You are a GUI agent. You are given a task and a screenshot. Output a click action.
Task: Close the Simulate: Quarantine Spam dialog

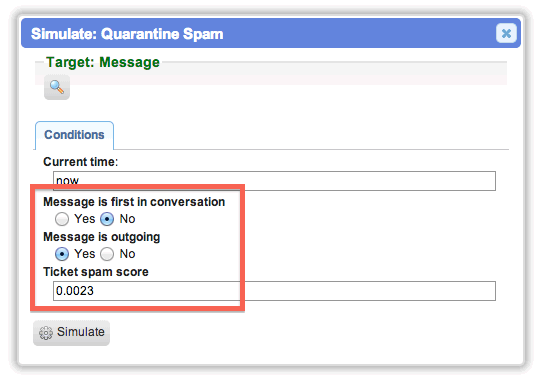[x=506, y=34]
